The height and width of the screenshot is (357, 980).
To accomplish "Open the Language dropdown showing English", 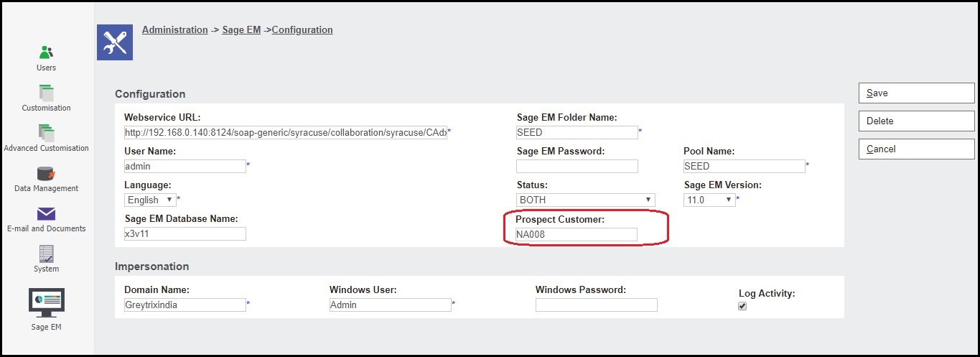I will 150,200.
